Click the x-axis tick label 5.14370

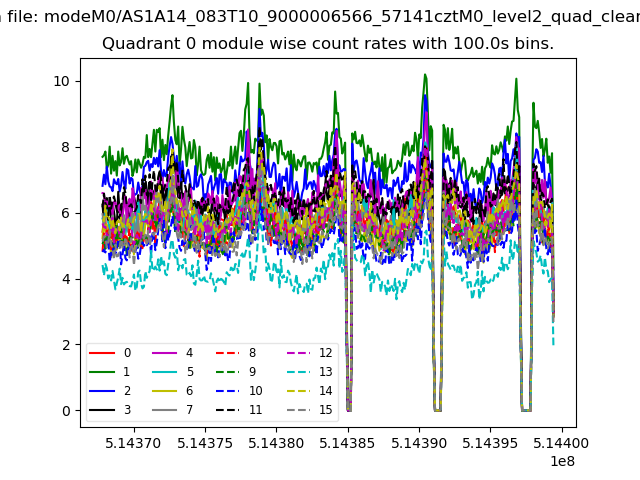pyautogui.click(x=133, y=442)
